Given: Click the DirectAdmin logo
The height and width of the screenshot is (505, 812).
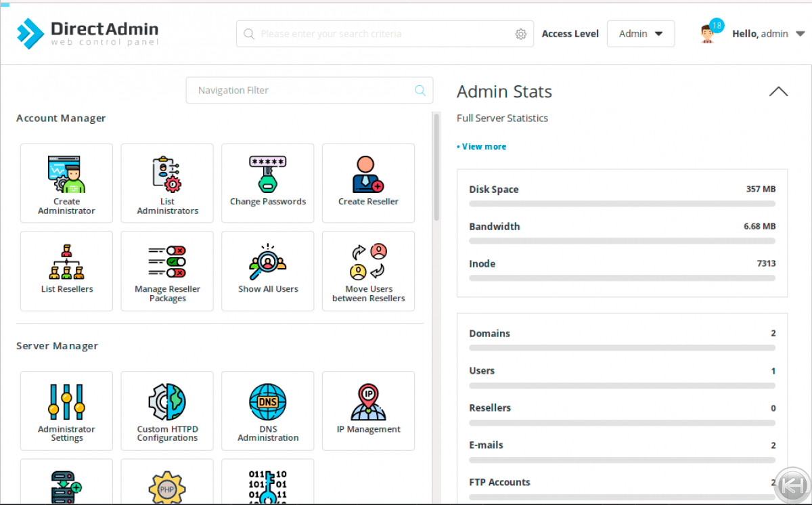Looking at the screenshot, I should (x=88, y=34).
